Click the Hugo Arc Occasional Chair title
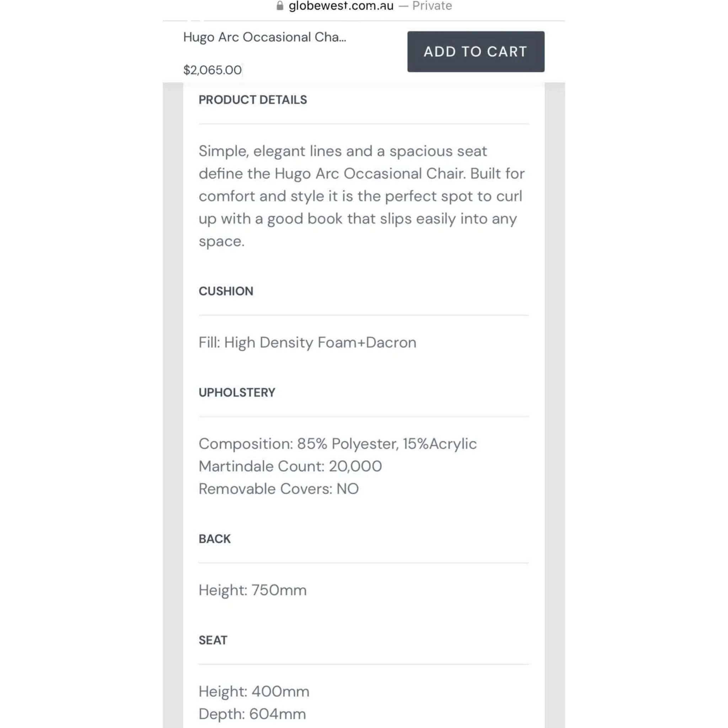 pos(264,37)
